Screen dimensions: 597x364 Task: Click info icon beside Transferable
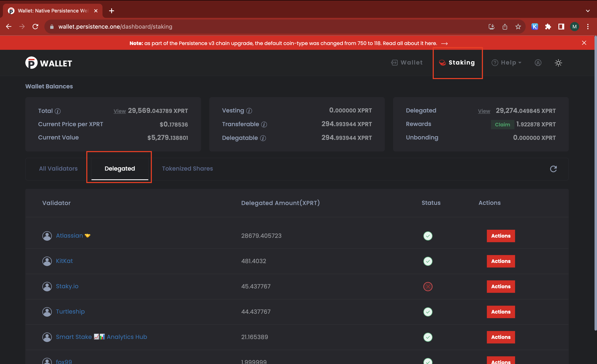pyautogui.click(x=264, y=125)
